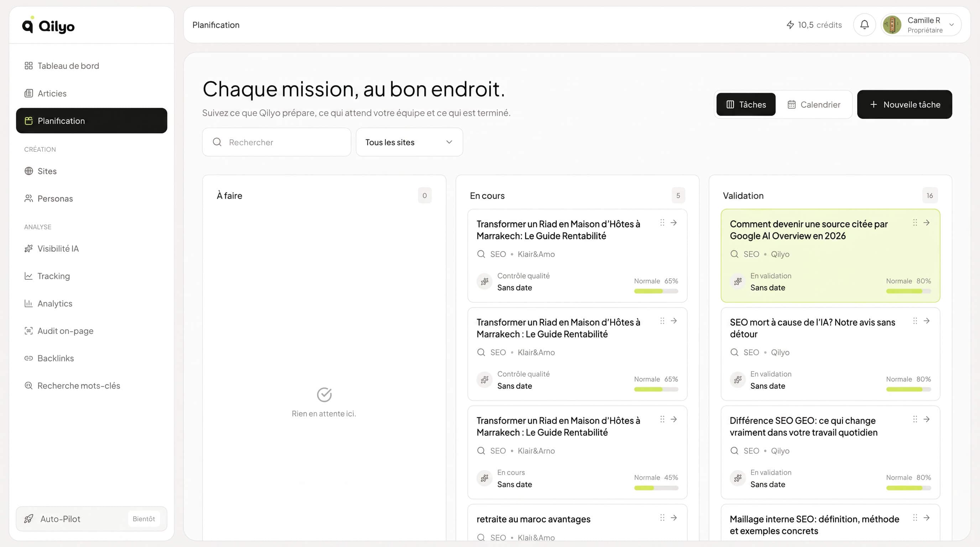
Task: Click the agent icon on 'Différence SEO GEO' card
Action: [x=737, y=478]
